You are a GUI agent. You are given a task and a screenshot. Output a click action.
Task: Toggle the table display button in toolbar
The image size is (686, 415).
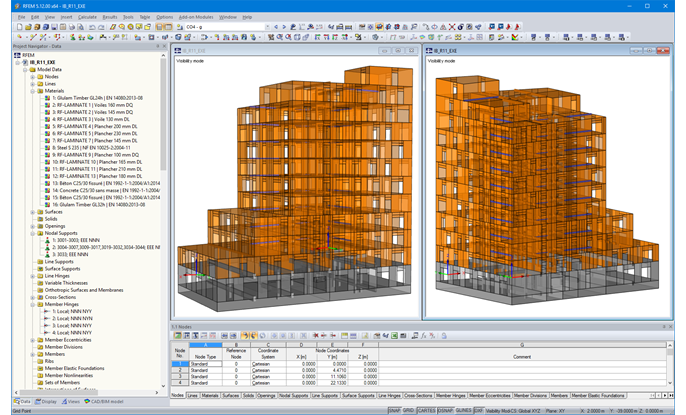[x=168, y=27]
